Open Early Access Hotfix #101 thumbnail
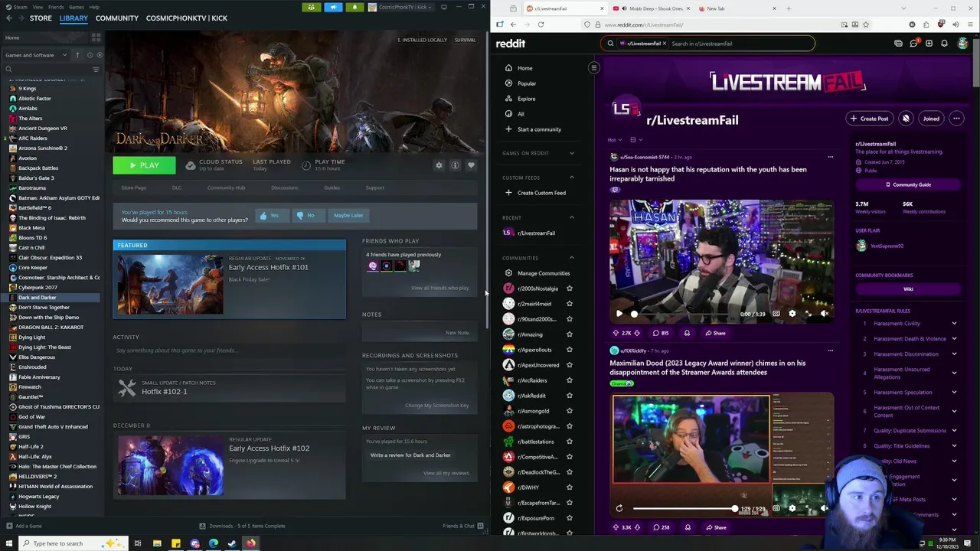The height and width of the screenshot is (551, 980). [x=170, y=285]
